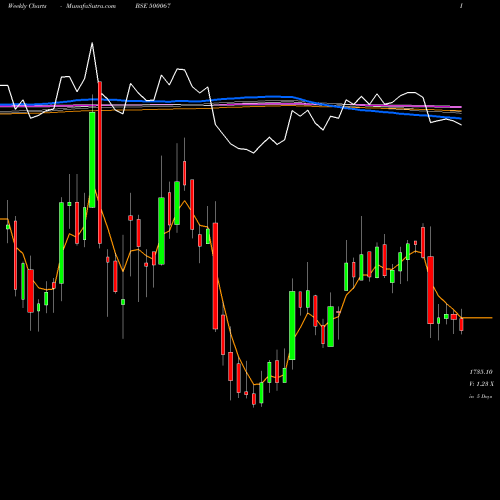The height and width of the screenshot is (500, 500).
Task: Click the latest price value label
Action: pyautogui.click(x=481, y=372)
